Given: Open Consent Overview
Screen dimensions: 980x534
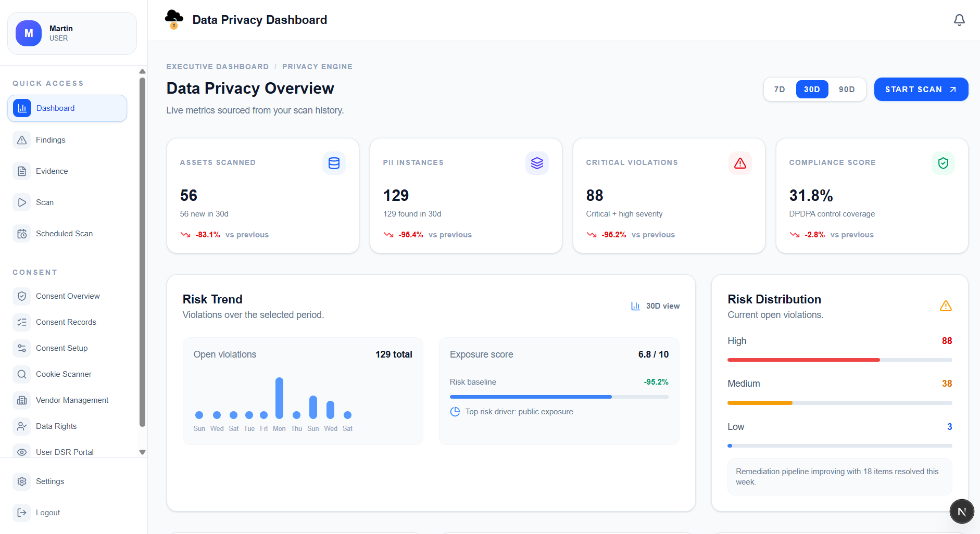Looking at the screenshot, I should pos(67,296).
